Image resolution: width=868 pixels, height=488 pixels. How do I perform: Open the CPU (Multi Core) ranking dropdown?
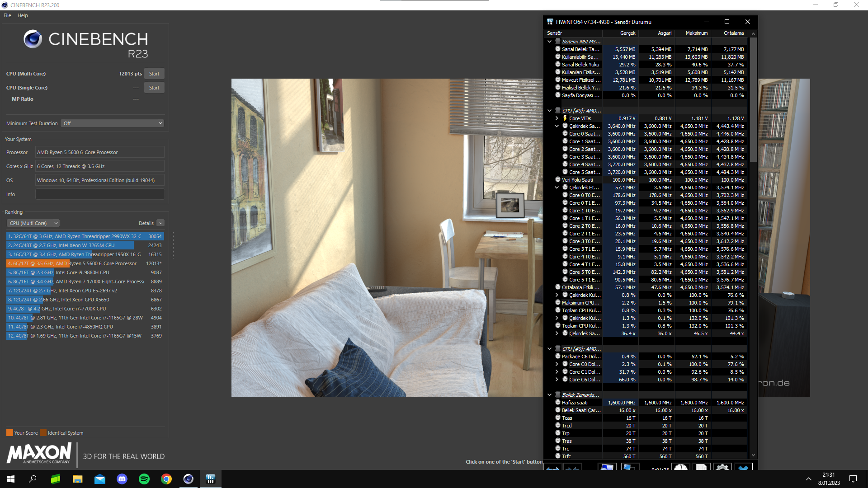[x=33, y=223]
